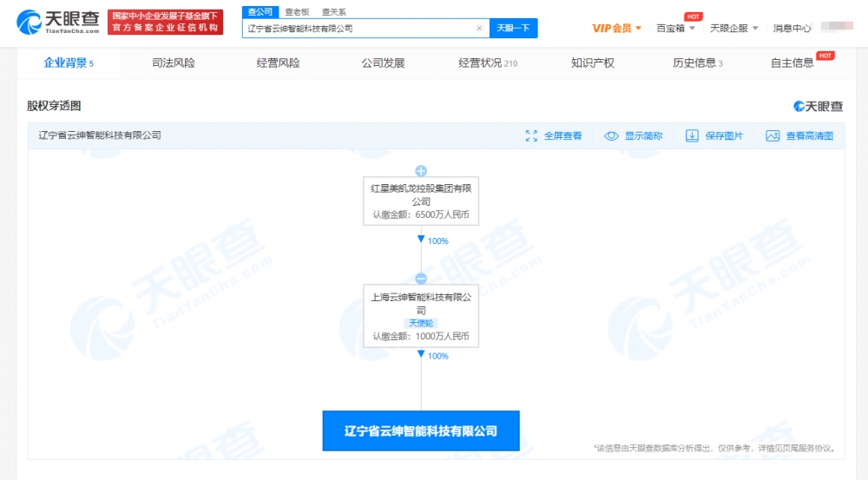Screen dimensions: 868x480
Task: Click the company name in the chart header bar
Action: tap(100, 135)
